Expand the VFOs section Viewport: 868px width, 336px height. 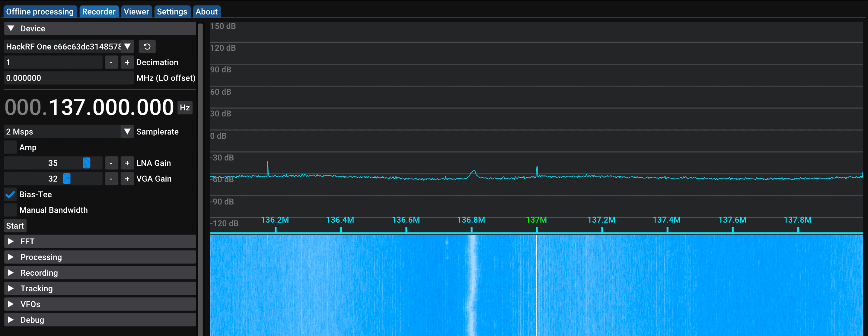tap(100, 304)
